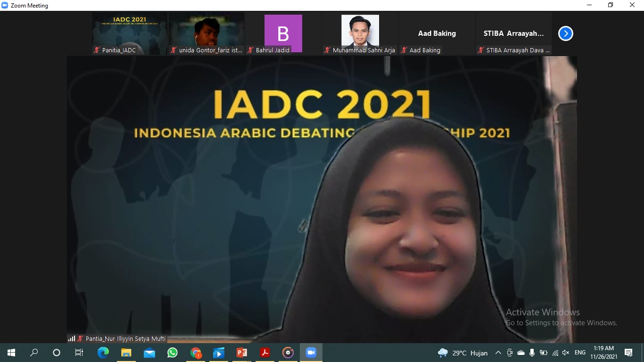644x362 pixels.
Task: Switch to Google Chrome in taskbar
Action: click(196, 353)
